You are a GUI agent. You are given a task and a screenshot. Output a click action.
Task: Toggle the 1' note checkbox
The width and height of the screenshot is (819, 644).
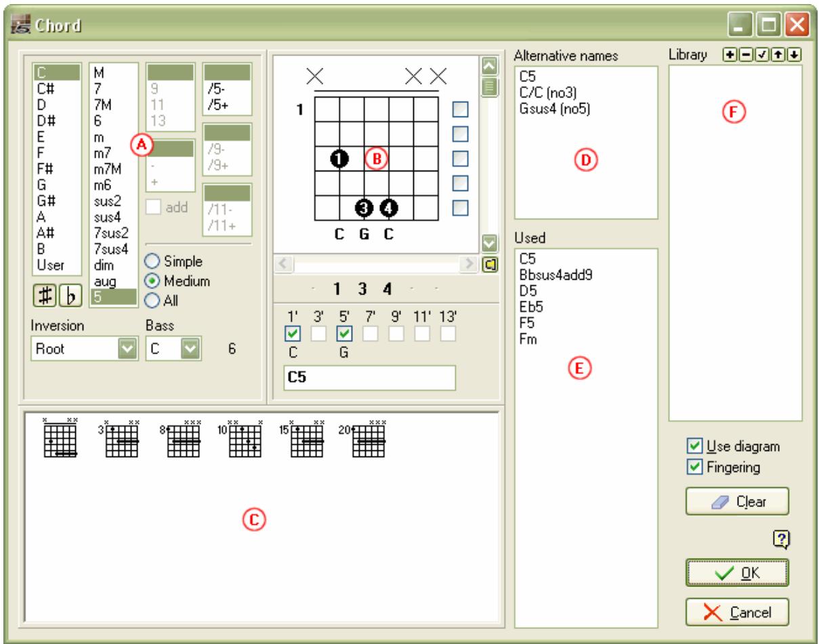pos(292,333)
